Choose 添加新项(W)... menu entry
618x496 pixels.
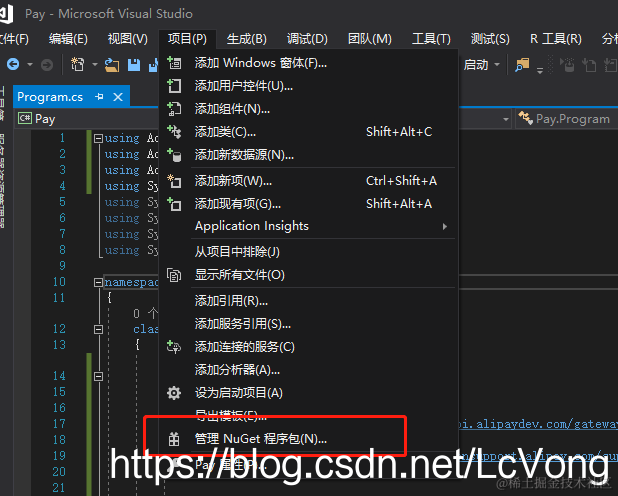pos(308,181)
